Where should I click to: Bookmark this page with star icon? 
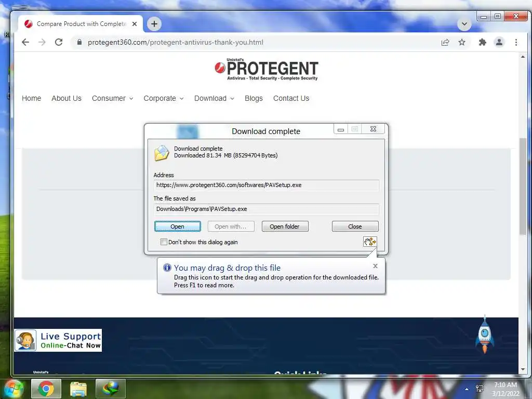[x=462, y=43]
